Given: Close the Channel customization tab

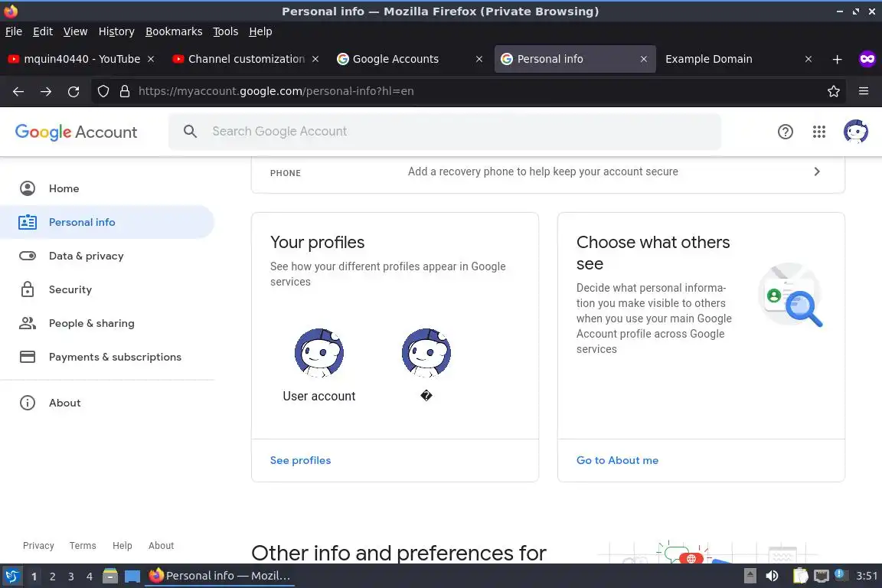Looking at the screenshot, I should 315,59.
